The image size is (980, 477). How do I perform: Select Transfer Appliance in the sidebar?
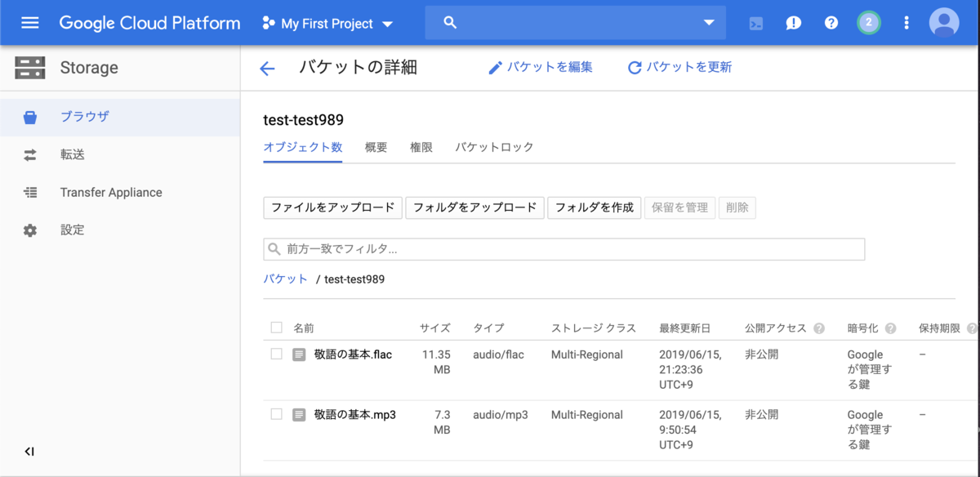click(x=120, y=193)
